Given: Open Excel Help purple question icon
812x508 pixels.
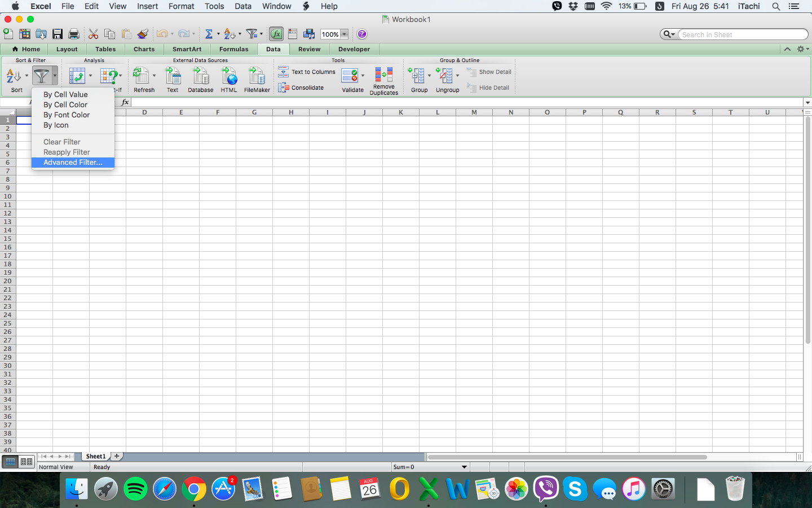Looking at the screenshot, I should pyautogui.click(x=362, y=34).
